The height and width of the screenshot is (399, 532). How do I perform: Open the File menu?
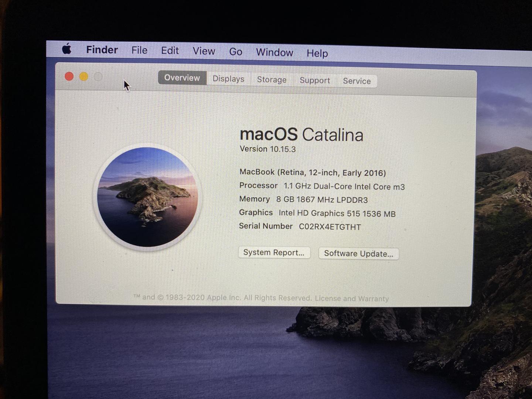(139, 50)
